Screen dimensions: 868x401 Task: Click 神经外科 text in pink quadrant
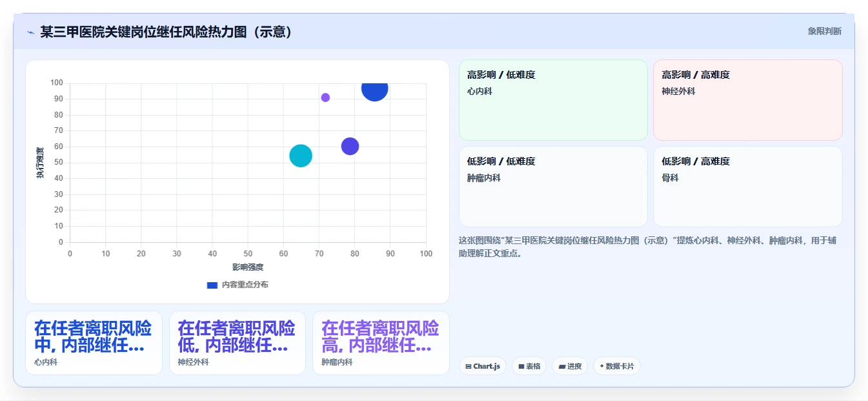(678, 92)
